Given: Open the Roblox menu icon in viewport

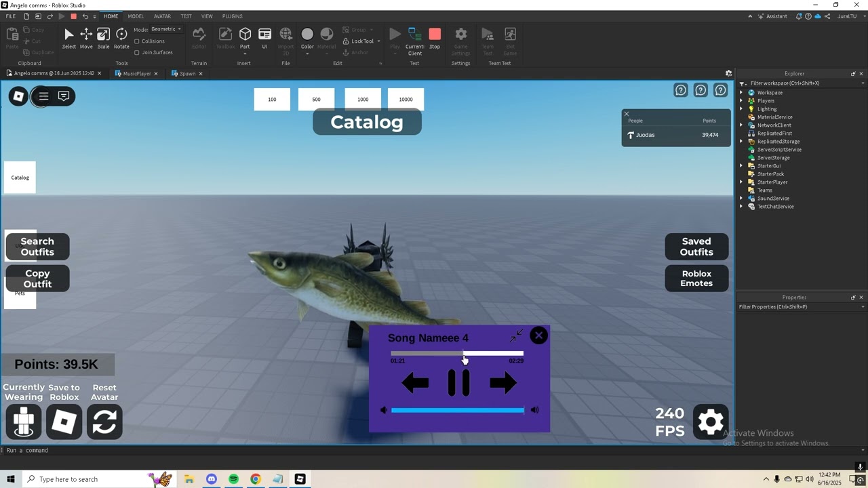Looking at the screenshot, I should pyautogui.click(x=19, y=96).
